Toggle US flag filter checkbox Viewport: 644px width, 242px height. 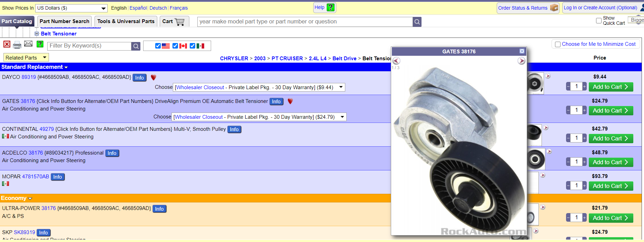(x=158, y=46)
